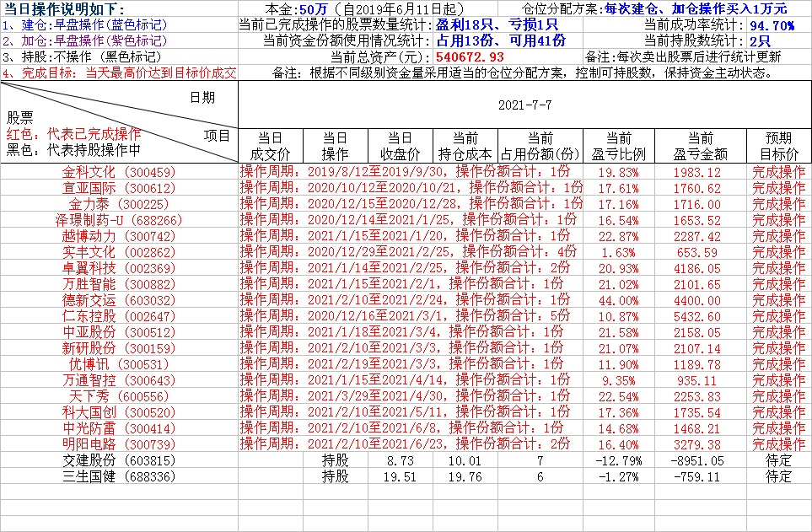Click the 当日收盘价 column header

pyautogui.click(x=401, y=146)
